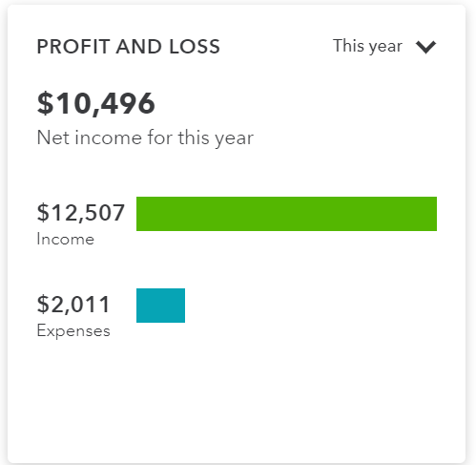
Task: Open the $12,507 income amount
Action: coord(80,213)
